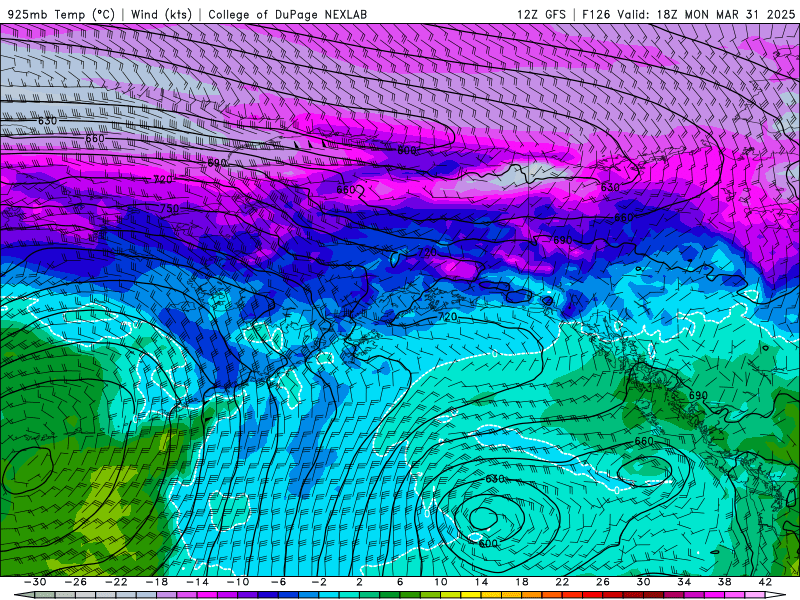Select the 'MON MAR 31 2025' date text
The image size is (800, 600).
pos(740,14)
